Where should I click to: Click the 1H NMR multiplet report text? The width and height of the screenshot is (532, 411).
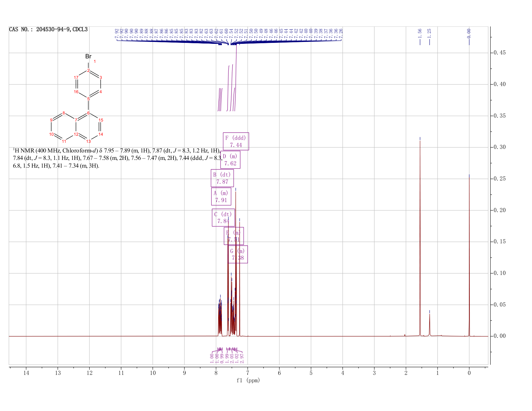[117, 158]
